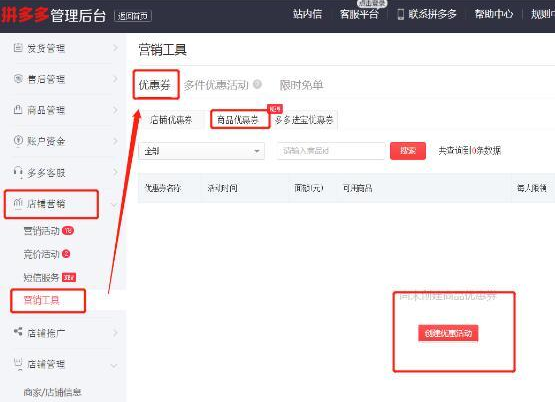Expand the 售后管理 chevron
The width and height of the screenshot is (555, 402).
coord(115,79)
